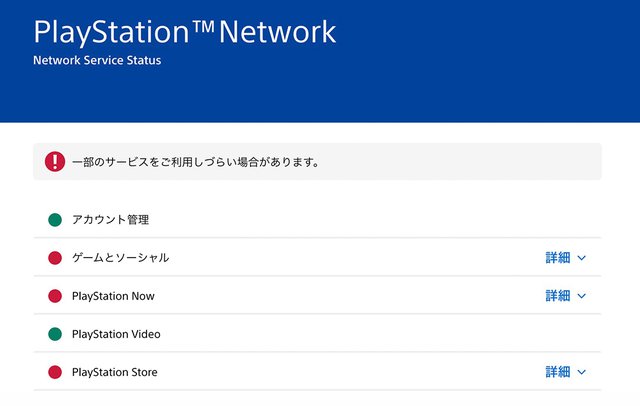Select the アカウント管理 service label

[110, 219]
